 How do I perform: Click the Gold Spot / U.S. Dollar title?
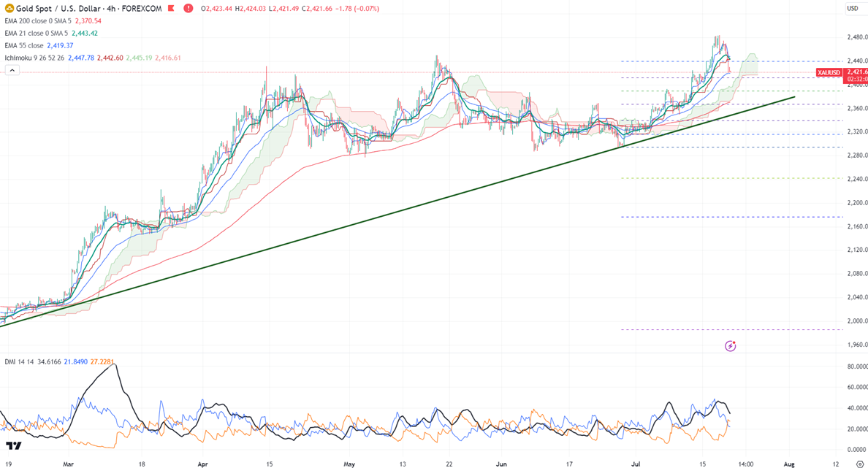(x=58, y=8)
